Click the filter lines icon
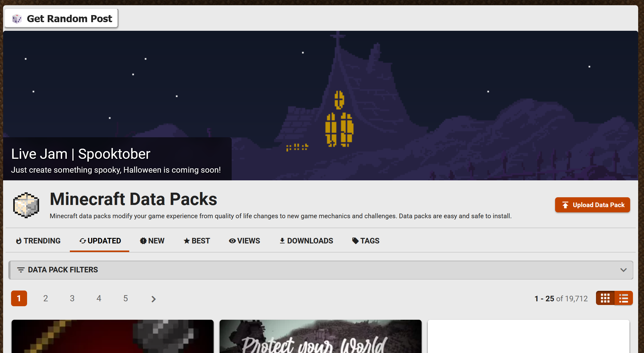The width and height of the screenshot is (644, 353). (21, 270)
